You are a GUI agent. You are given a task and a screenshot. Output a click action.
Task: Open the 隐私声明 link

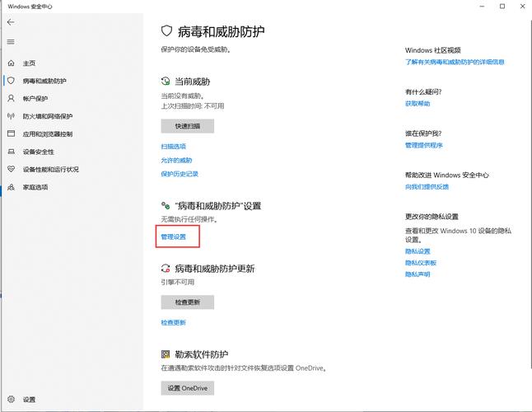418,274
